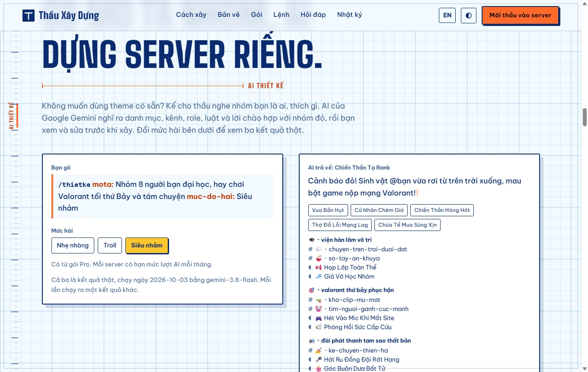This screenshot has width=588, height=372.
Task: Click the /thietke command text
Action: point(74,185)
